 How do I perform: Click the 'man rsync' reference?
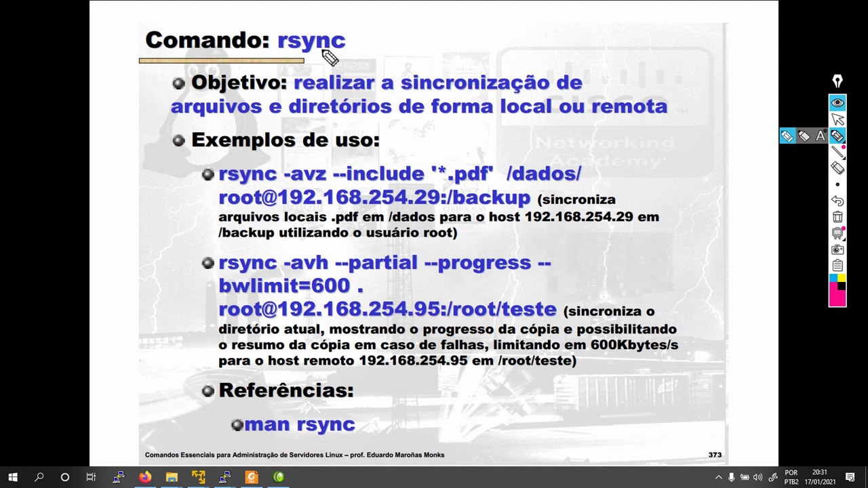point(300,425)
